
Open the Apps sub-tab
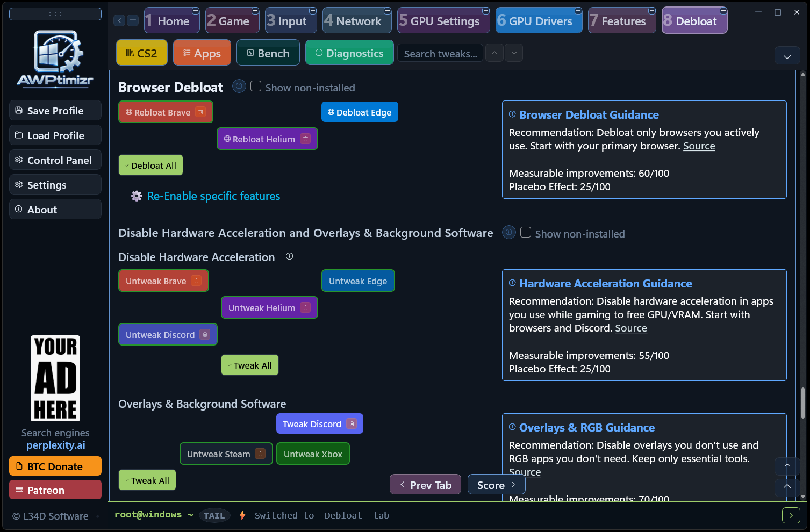tap(202, 53)
